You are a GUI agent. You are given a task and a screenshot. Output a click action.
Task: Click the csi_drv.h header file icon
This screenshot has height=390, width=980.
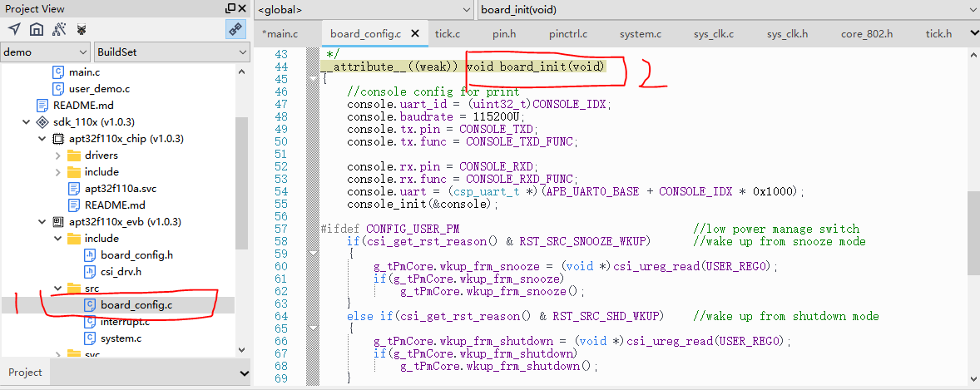(90, 271)
